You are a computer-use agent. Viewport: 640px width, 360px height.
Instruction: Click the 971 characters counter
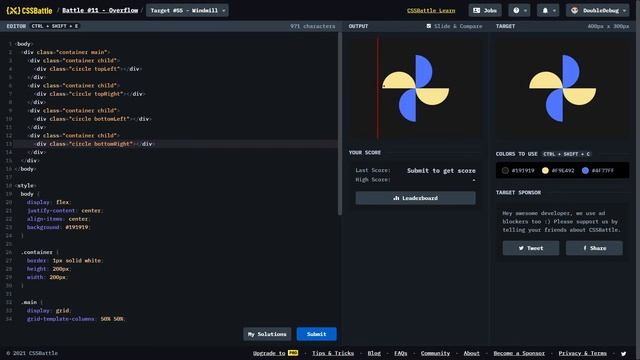(313, 26)
